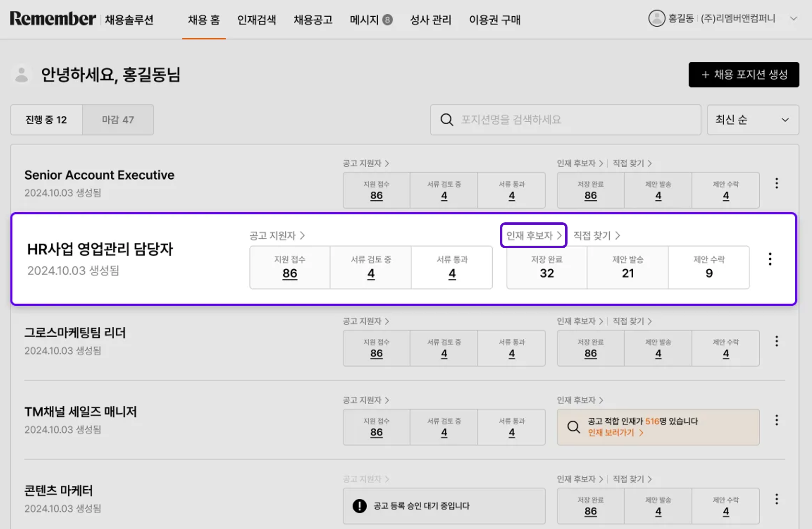The height and width of the screenshot is (529, 812).
Task: Open the user profile avatar icon
Action: tap(657, 19)
